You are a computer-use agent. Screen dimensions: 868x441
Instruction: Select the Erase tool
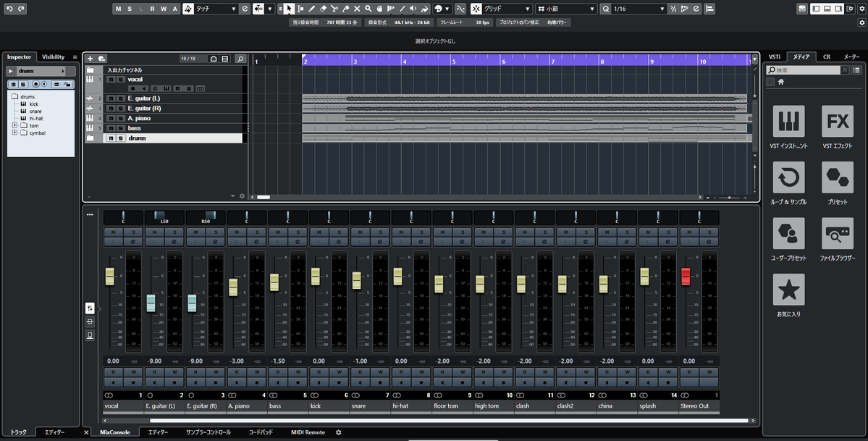(x=324, y=9)
